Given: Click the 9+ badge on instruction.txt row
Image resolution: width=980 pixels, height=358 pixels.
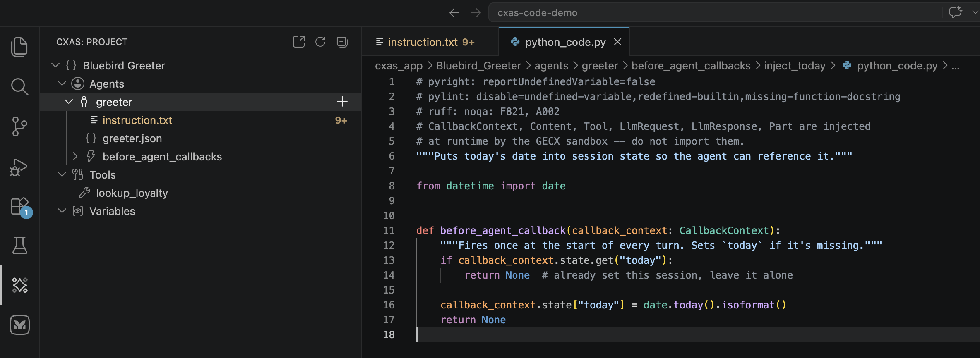Looking at the screenshot, I should click(x=341, y=120).
